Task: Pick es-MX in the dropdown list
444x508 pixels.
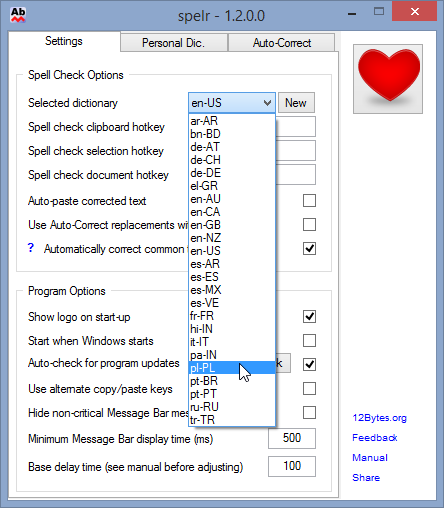Action: tap(232, 290)
